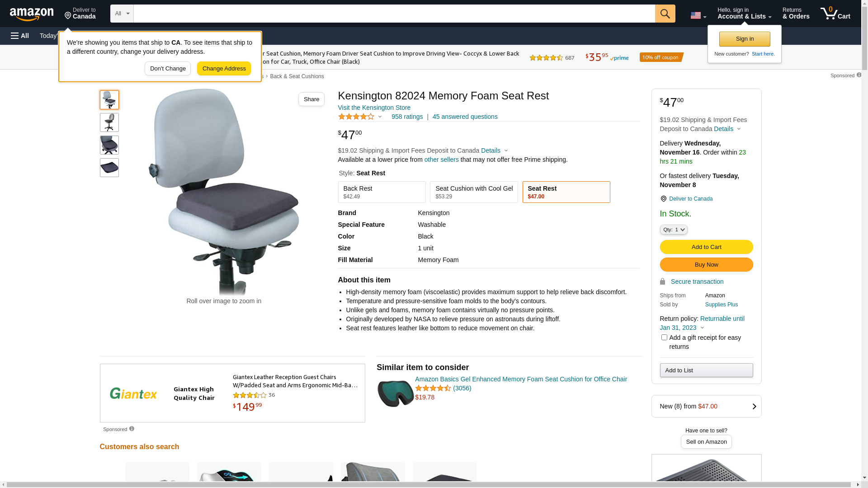Click the search magnifier button
Image resolution: width=868 pixels, height=488 pixels.
[665, 14]
